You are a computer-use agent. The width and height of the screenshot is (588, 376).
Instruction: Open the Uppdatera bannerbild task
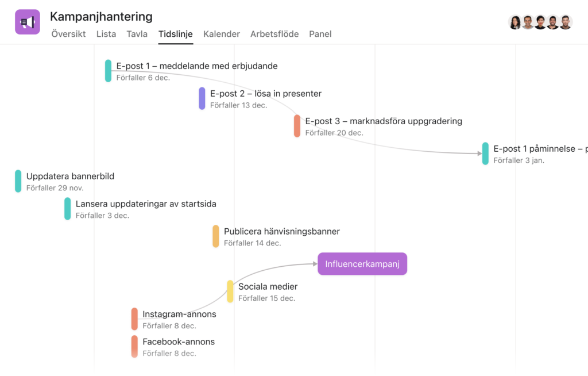[70, 176]
